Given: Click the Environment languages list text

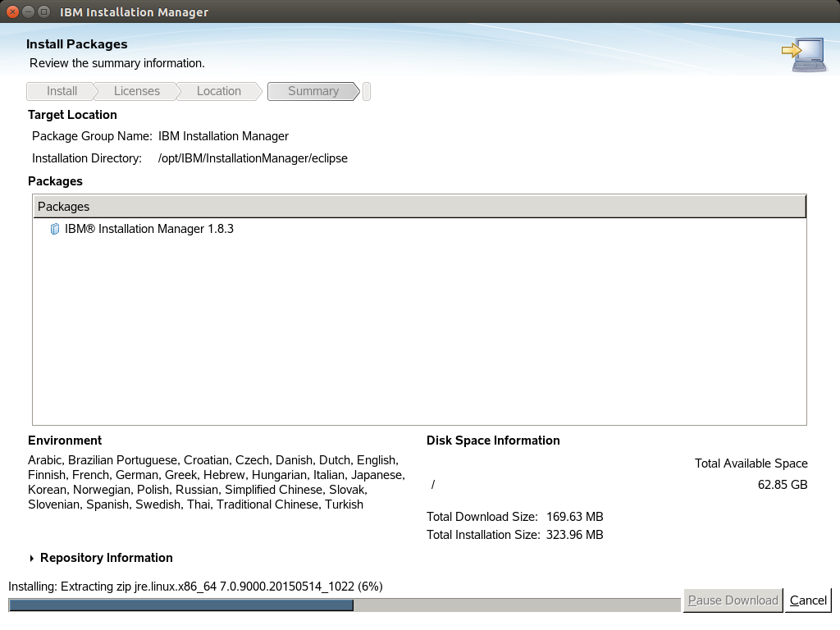Looking at the screenshot, I should point(217,482).
